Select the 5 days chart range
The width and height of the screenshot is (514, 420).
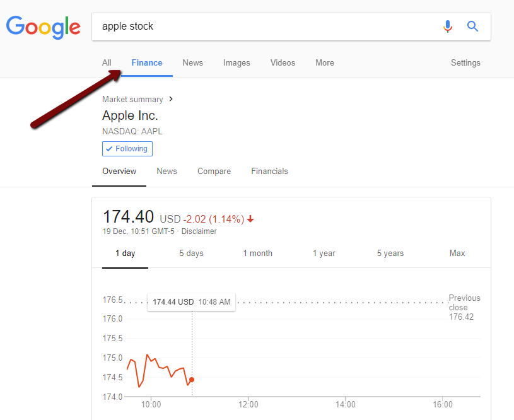(x=191, y=253)
